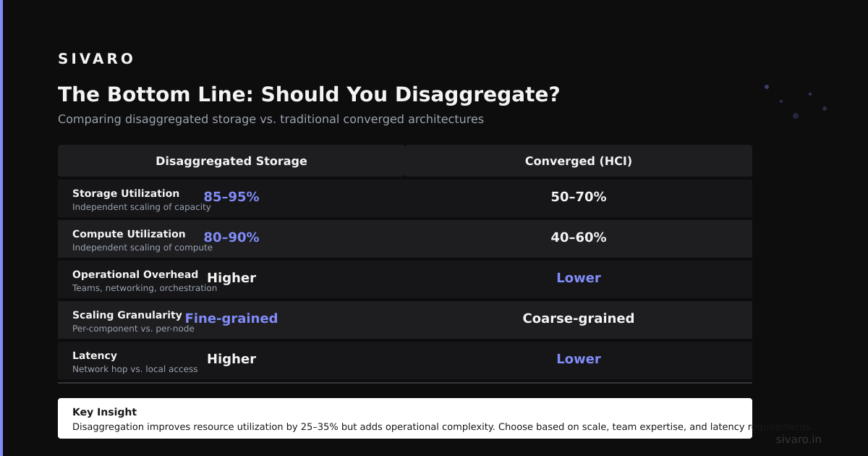
Task: Click the subtitle comparing storage architectures
Action: (271, 119)
